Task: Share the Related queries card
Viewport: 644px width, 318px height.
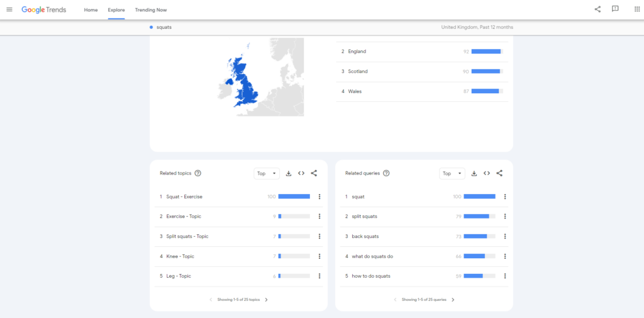Action: 499,173
